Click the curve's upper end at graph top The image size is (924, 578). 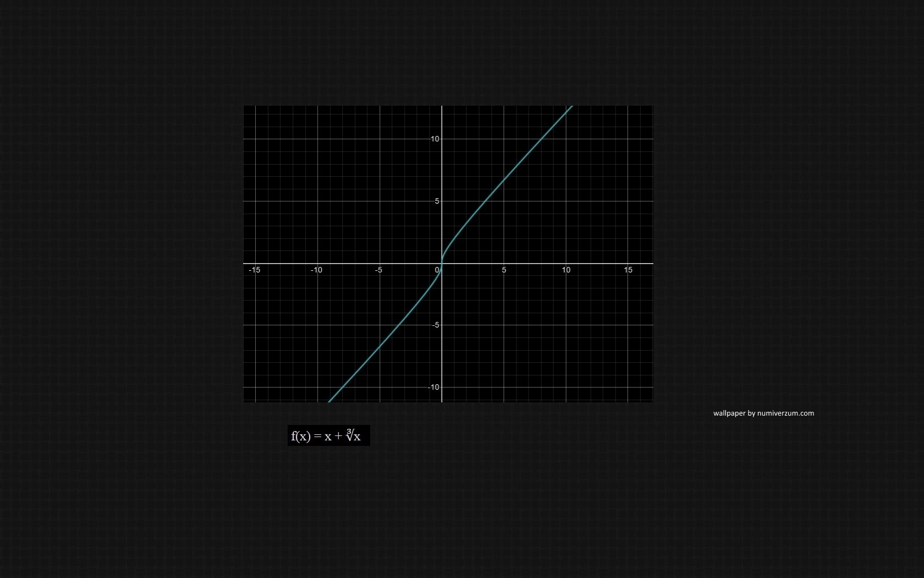click(x=571, y=107)
